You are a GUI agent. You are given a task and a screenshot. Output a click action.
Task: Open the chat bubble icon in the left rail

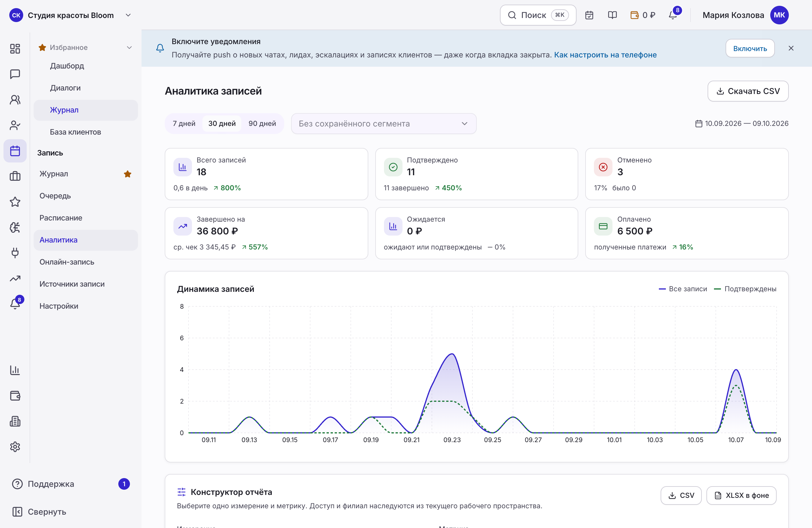15,74
